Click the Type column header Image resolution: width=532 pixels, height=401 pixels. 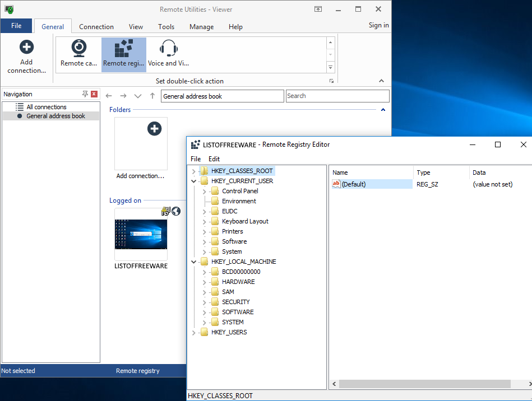(441, 172)
